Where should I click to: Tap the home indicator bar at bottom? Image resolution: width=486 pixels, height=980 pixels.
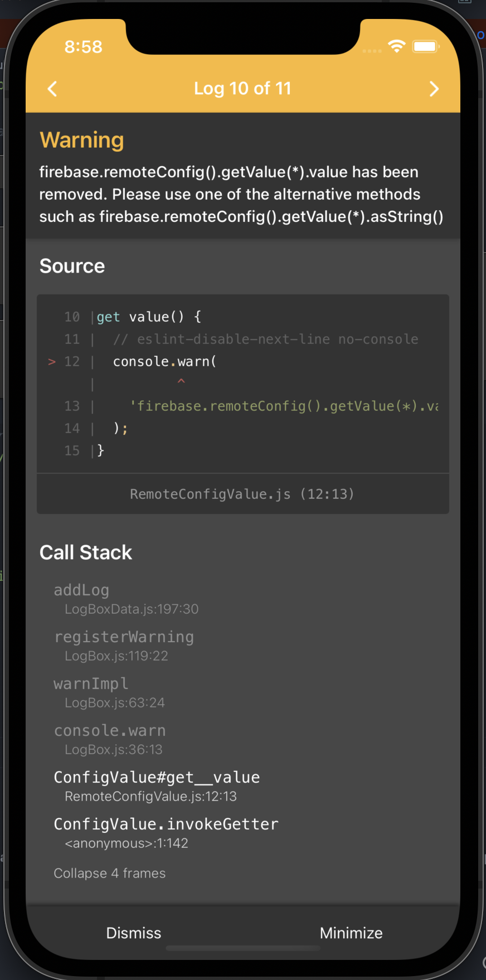pyautogui.click(x=243, y=948)
